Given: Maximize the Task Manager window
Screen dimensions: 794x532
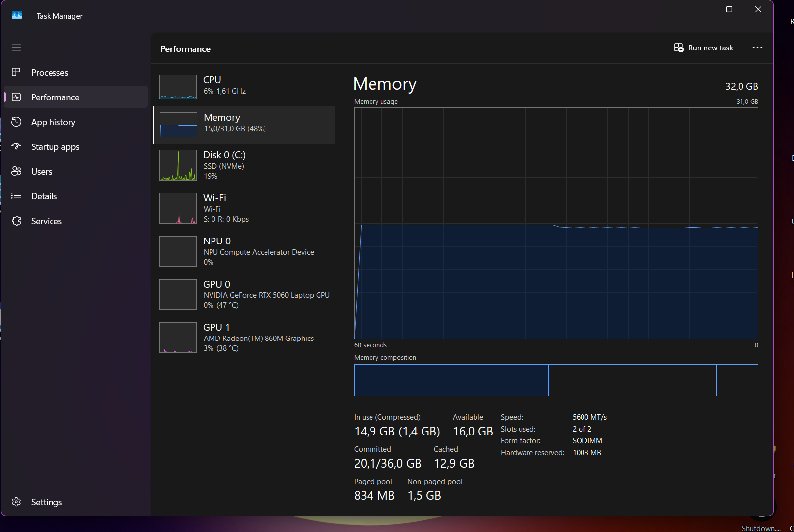Looking at the screenshot, I should coord(729,9).
